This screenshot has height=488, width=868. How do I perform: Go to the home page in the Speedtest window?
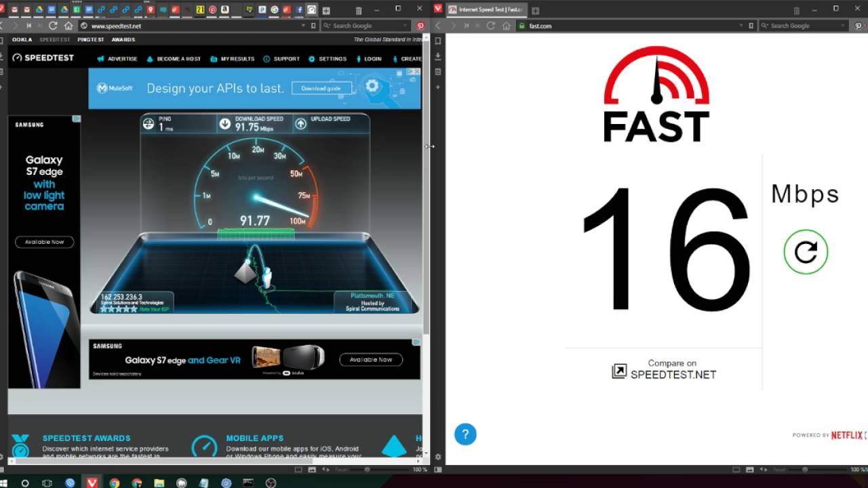click(x=68, y=26)
